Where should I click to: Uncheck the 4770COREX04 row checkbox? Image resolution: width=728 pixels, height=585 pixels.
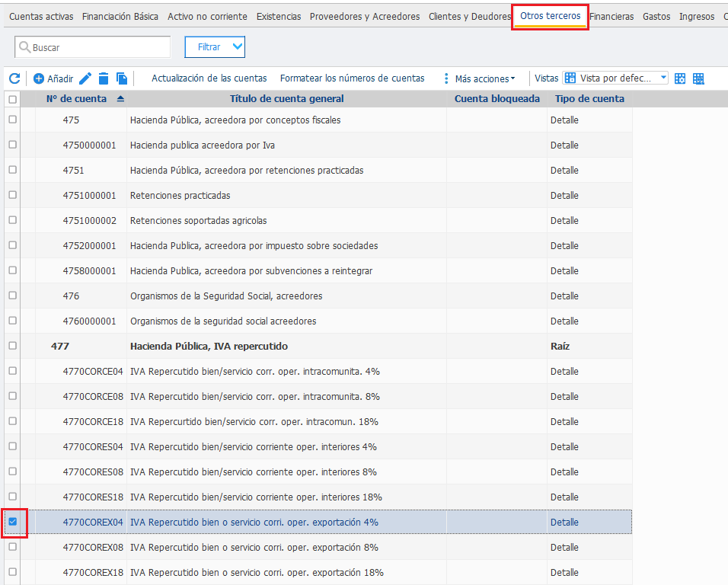pyautogui.click(x=13, y=522)
